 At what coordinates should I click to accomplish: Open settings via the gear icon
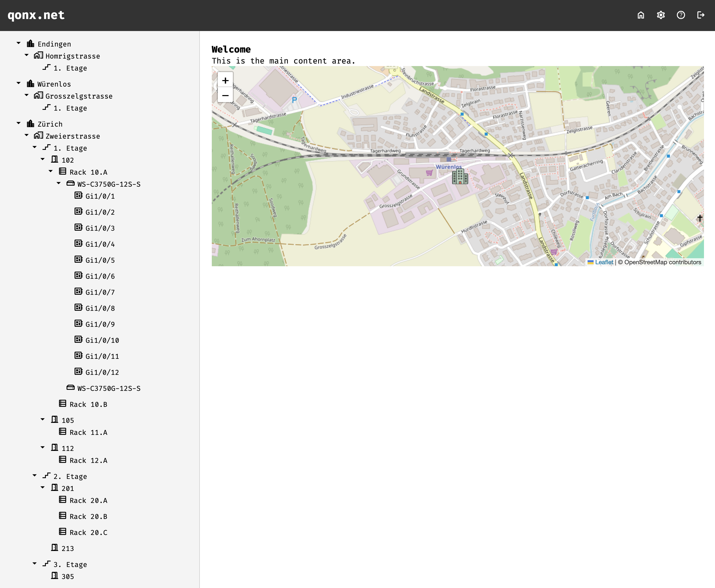[660, 15]
